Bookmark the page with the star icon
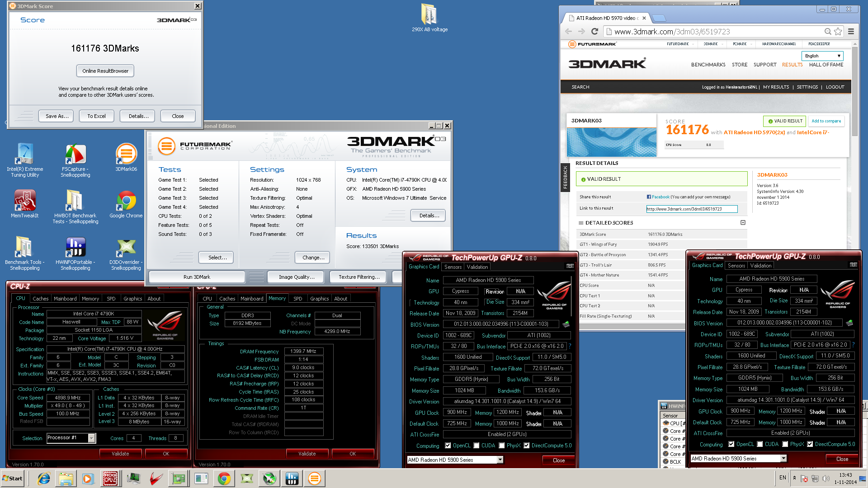Image resolution: width=868 pixels, height=488 pixels. (x=839, y=32)
